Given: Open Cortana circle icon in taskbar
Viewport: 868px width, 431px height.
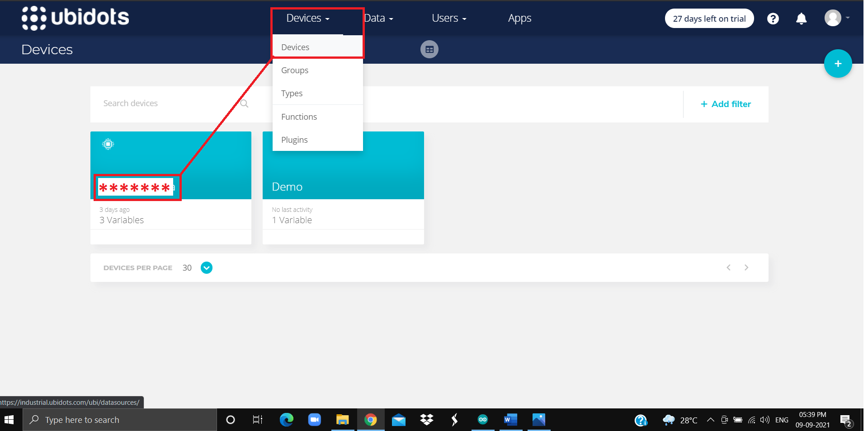Looking at the screenshot, I should 231,420.
